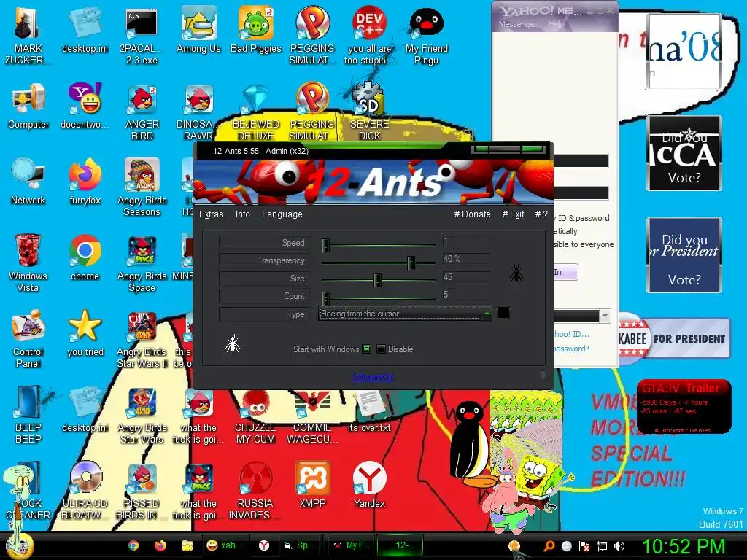Open the Messenger menu in Yahoo Messenger

pos(518,24)
